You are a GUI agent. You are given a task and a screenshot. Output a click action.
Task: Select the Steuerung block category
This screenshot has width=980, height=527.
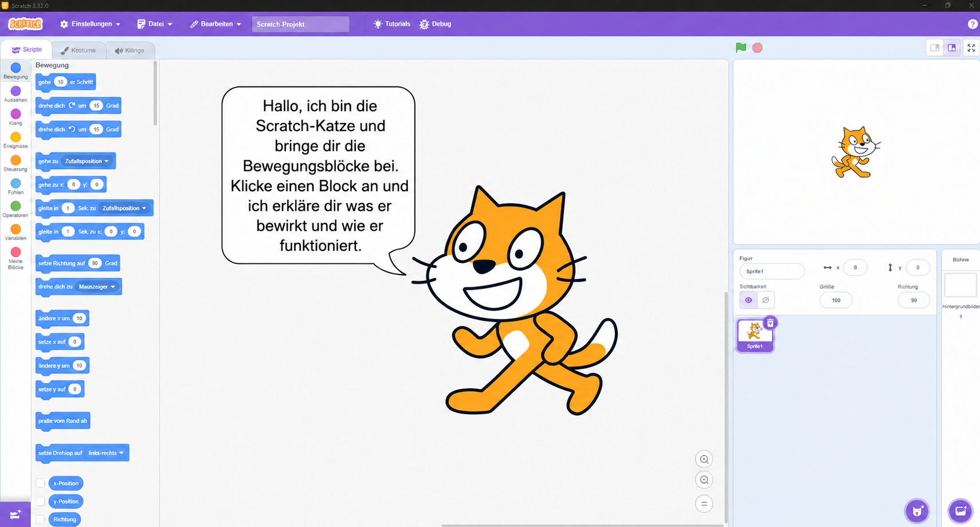point(15,163)
